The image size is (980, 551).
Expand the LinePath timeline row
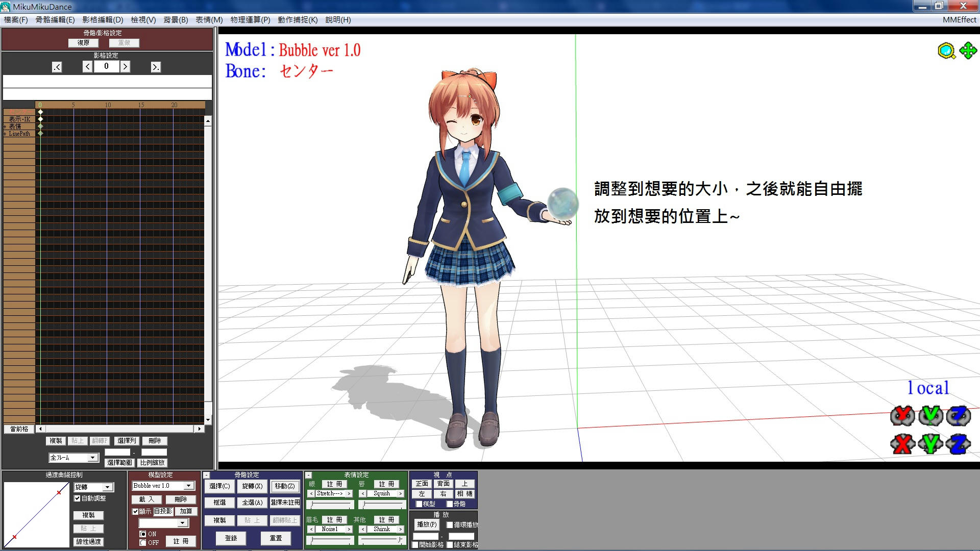(5, 134)
